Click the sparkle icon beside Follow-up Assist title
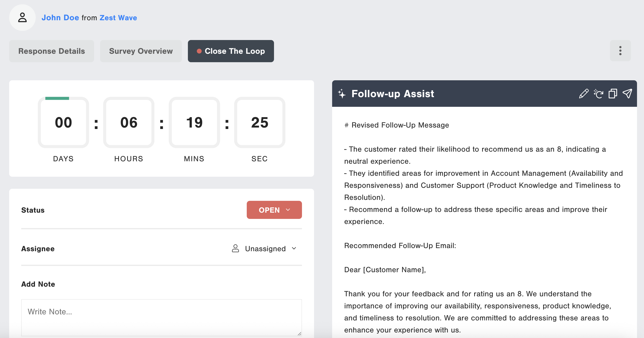This screenshot has height=338, width=644. 342,94
